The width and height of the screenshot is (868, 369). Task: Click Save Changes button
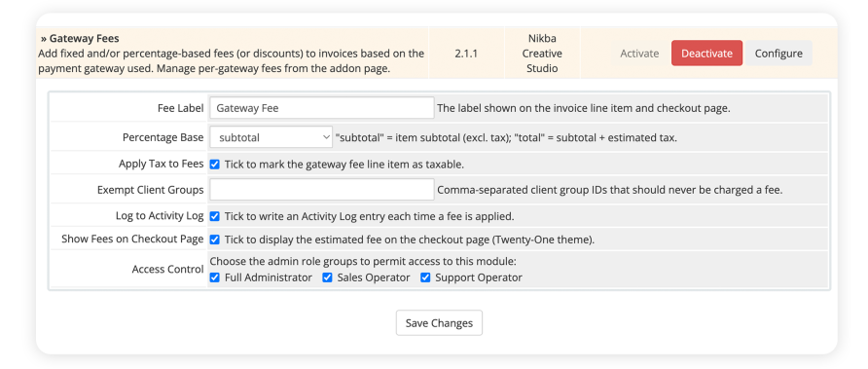point(439,323)
